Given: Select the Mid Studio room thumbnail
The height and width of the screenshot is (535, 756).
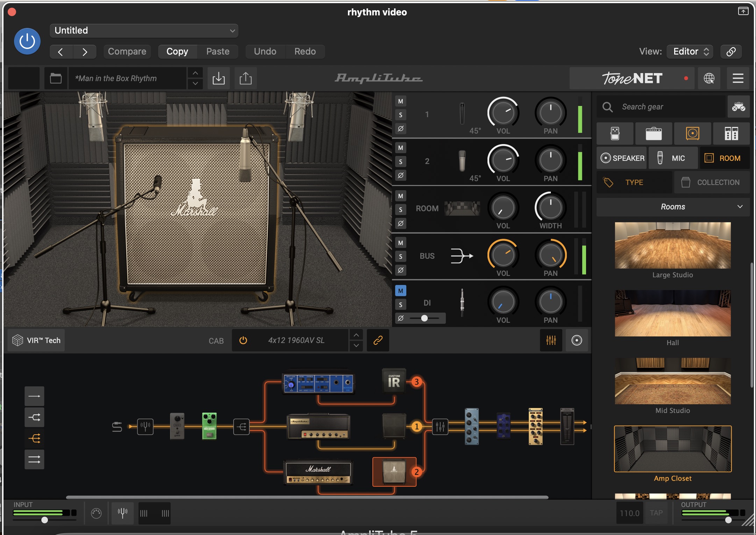Looking at the screenshot, I should 673,381.
